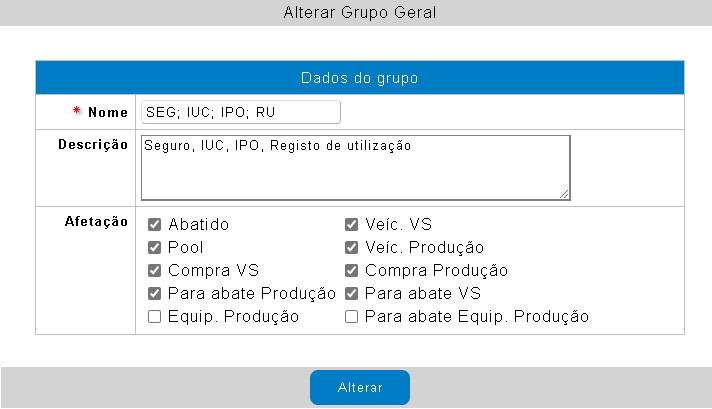712x409 pixels.
Task: Click the Dados do grupo header bar
Action: tap(359, 78)
